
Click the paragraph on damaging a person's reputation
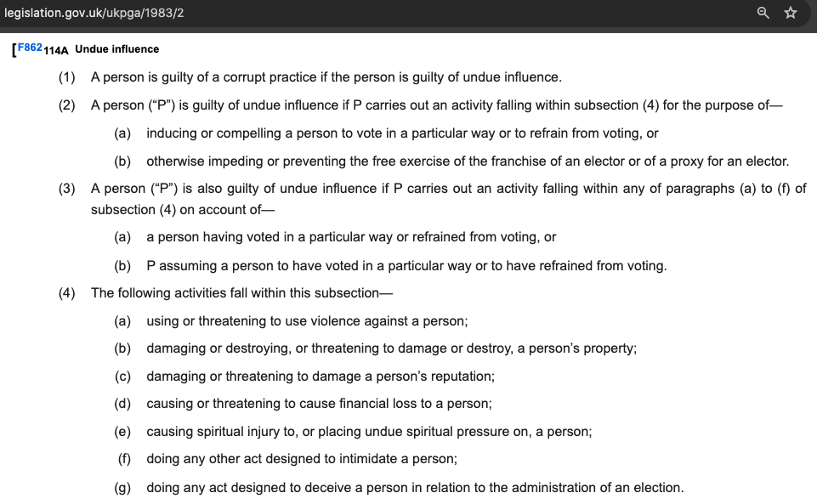pos(320,377)
